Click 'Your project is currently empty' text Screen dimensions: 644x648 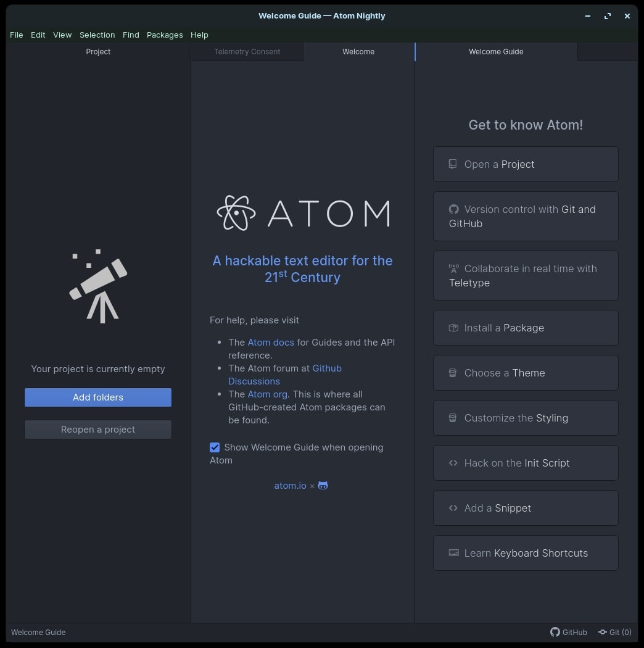click(x=98, y=368)
